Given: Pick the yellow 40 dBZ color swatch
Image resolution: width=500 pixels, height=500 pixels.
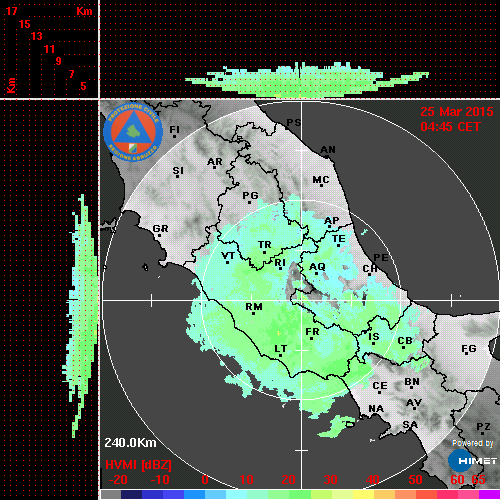Looking at the screenshot, I should point(363,494).
